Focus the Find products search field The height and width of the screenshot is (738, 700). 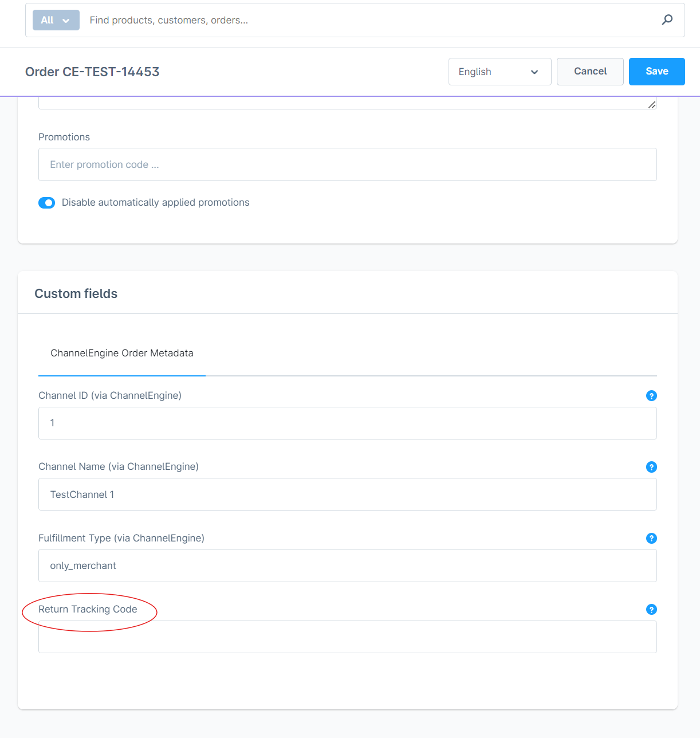(367, 20)
